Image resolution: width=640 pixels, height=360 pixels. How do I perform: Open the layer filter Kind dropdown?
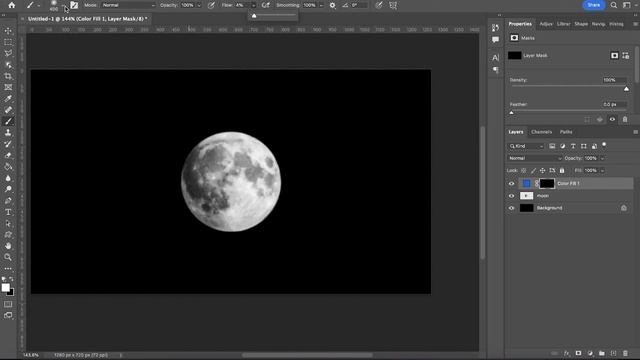(x=527, y=146)
